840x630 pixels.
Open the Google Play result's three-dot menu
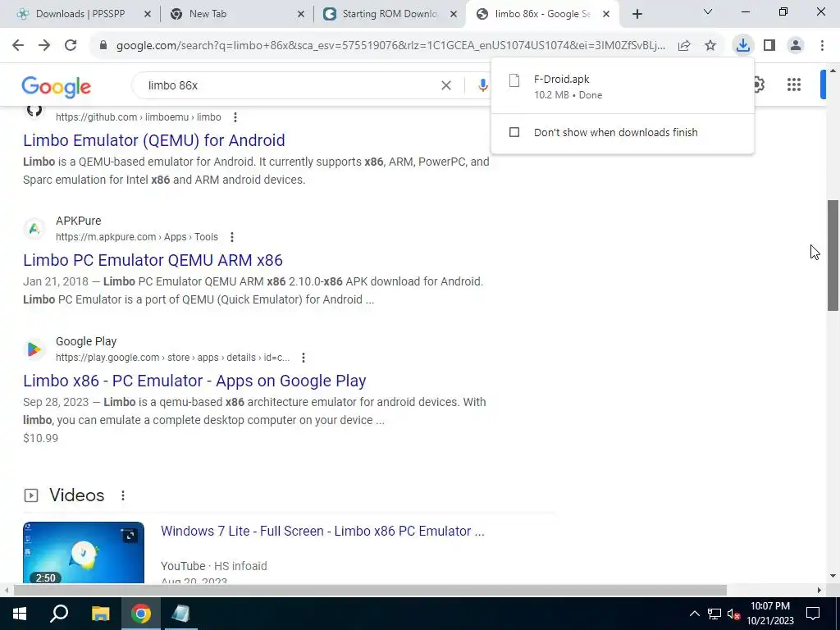point(304,358)
